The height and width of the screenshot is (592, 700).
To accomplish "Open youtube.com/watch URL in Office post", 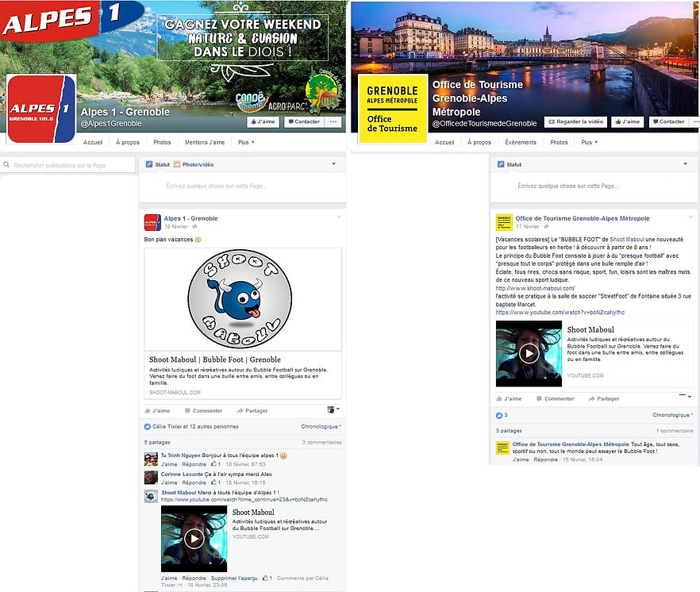I will click(560, 313).
